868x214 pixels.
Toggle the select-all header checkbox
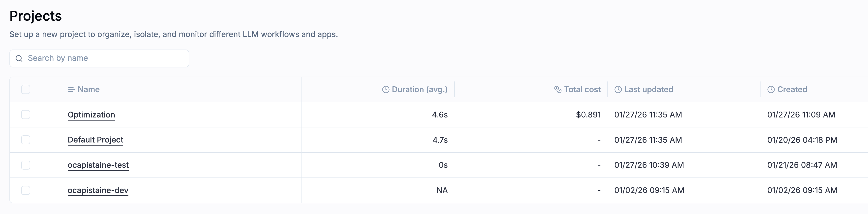click(x=26, y=90)
